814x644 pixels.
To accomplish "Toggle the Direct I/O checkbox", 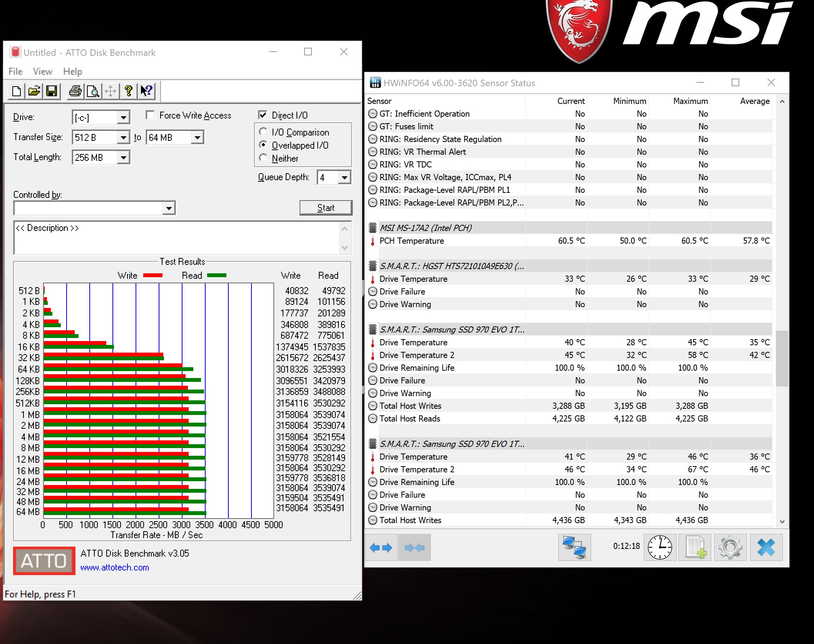I will (x=263, y=115).
